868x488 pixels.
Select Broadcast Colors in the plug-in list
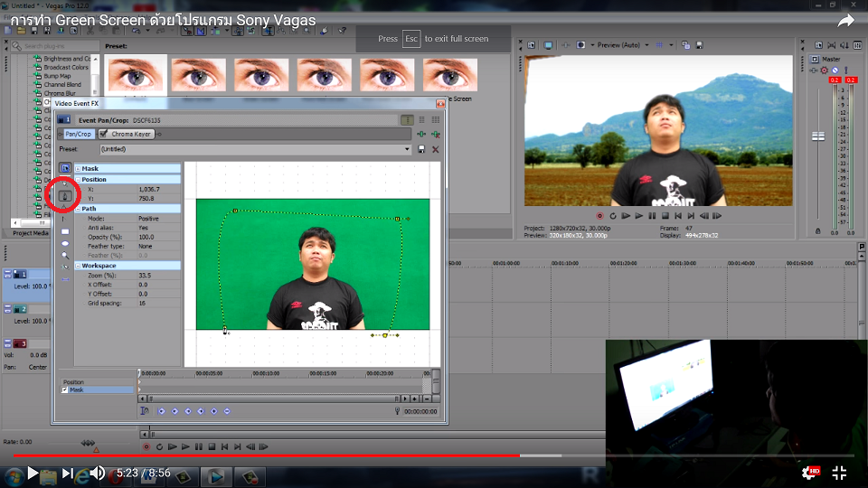pos(66,67)
